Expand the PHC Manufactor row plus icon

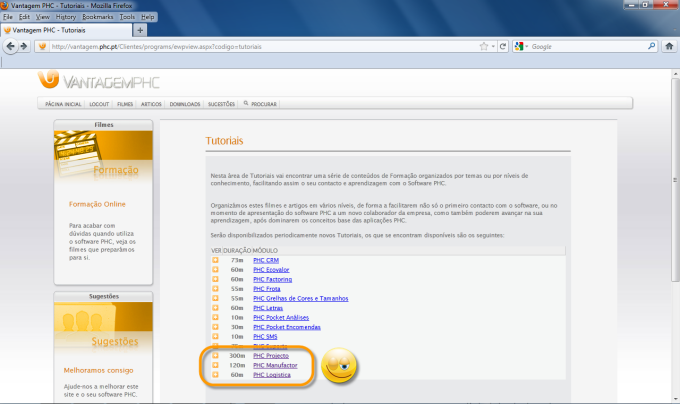point(215,365)
